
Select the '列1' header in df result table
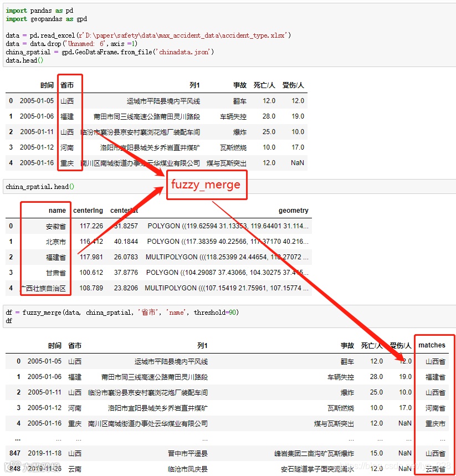click(x=202, y=345)
